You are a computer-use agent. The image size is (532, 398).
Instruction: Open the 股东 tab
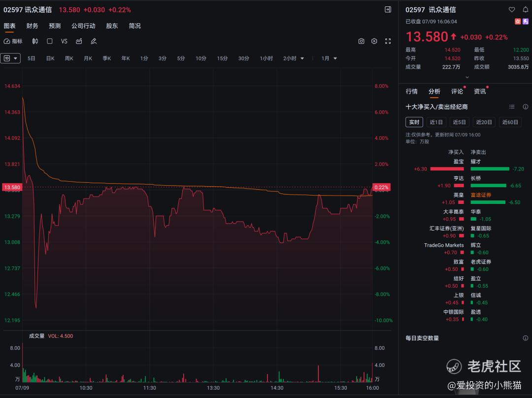[x=112, y=26]
